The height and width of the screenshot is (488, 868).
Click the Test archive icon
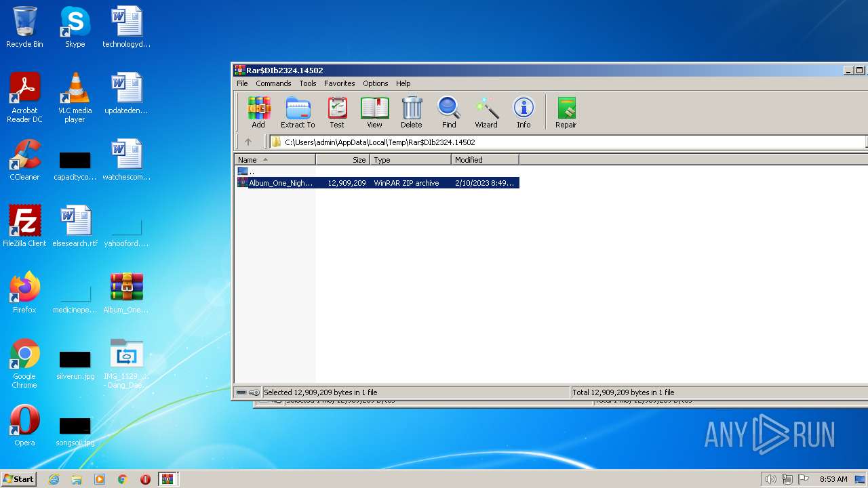click(337, 113)
